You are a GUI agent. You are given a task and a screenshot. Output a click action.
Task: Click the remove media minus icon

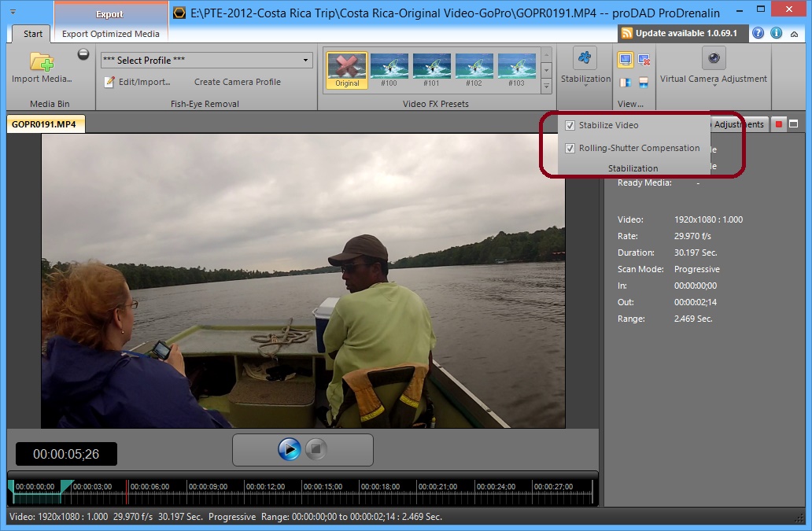click(x=83, y=54)
